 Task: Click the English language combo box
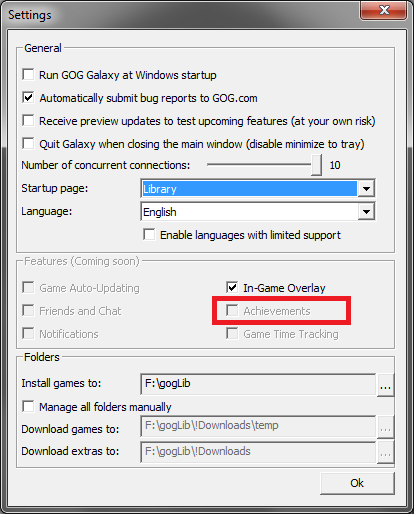click(x=258, y=212)
